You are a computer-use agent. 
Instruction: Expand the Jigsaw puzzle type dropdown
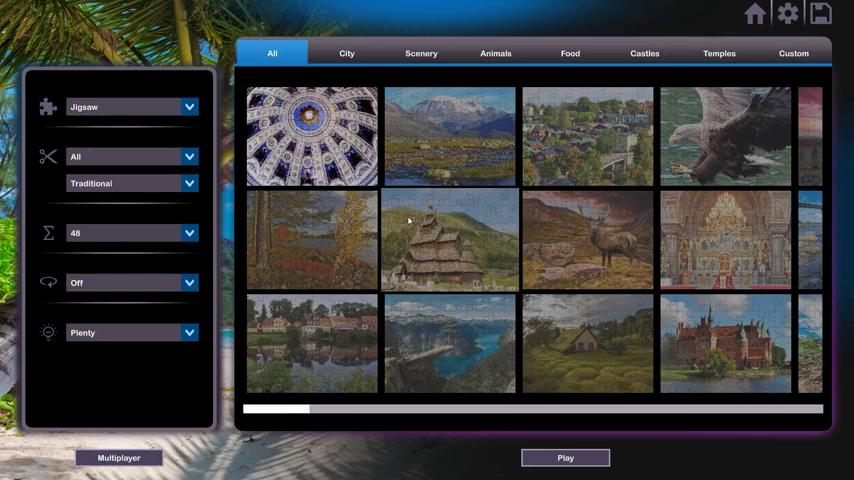click(x=189, y=107)
